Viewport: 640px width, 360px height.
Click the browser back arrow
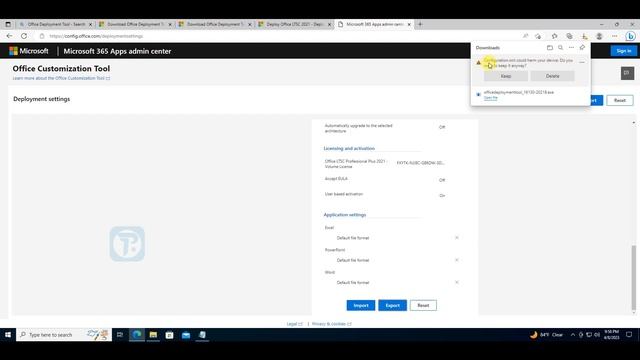pos(9,36)
